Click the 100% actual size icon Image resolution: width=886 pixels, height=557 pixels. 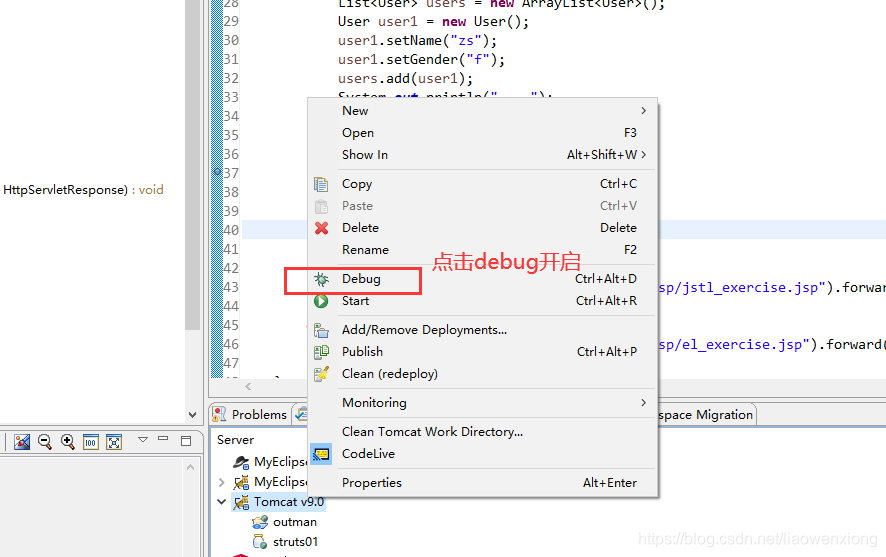click(x=90, y=442)
